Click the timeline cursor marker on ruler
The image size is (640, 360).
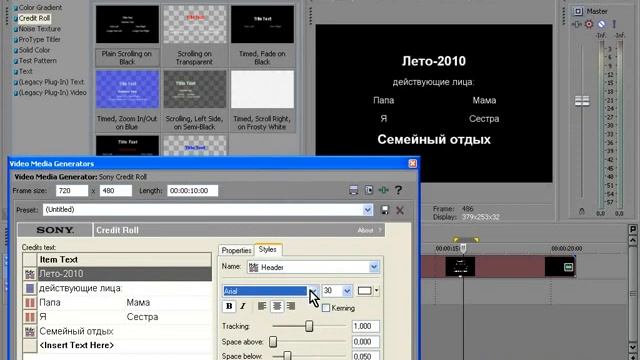pyautogui.click(x=463, y=247)
